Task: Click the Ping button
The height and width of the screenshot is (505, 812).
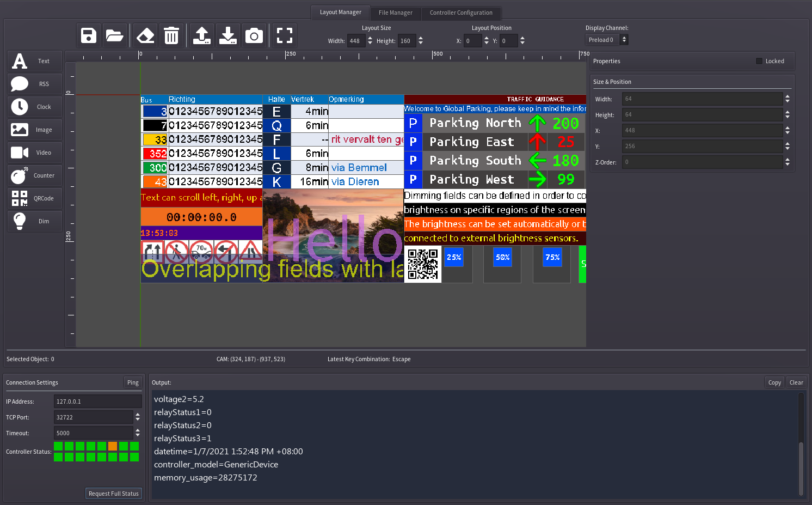Action: click(133, 382)
